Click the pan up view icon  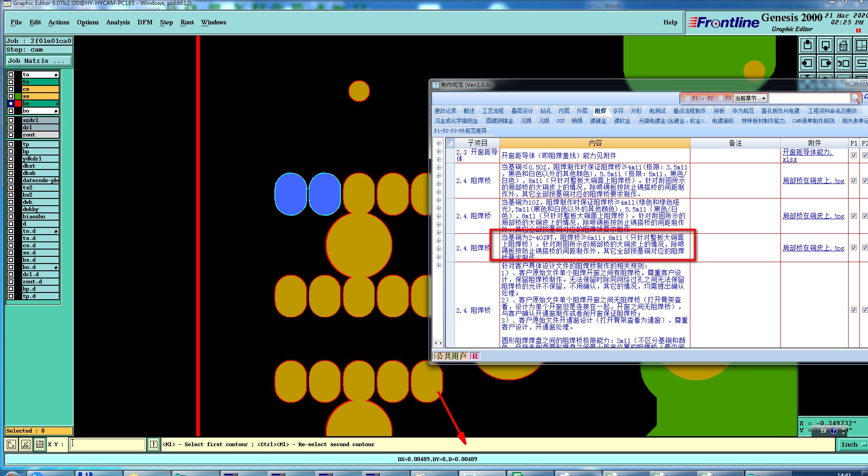(807, 45)
